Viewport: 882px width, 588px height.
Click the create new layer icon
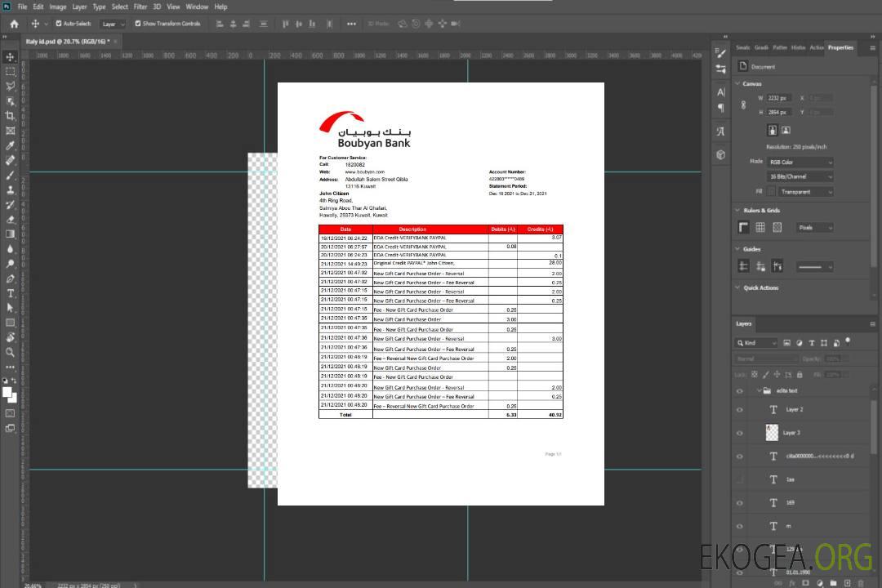pos(847,583)
